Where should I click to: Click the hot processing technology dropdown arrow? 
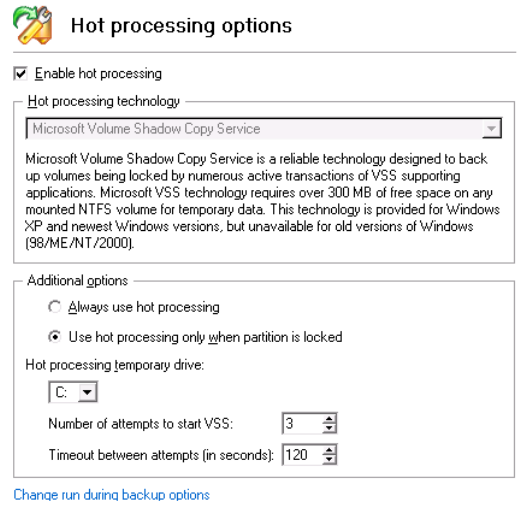tap(491, 129)
